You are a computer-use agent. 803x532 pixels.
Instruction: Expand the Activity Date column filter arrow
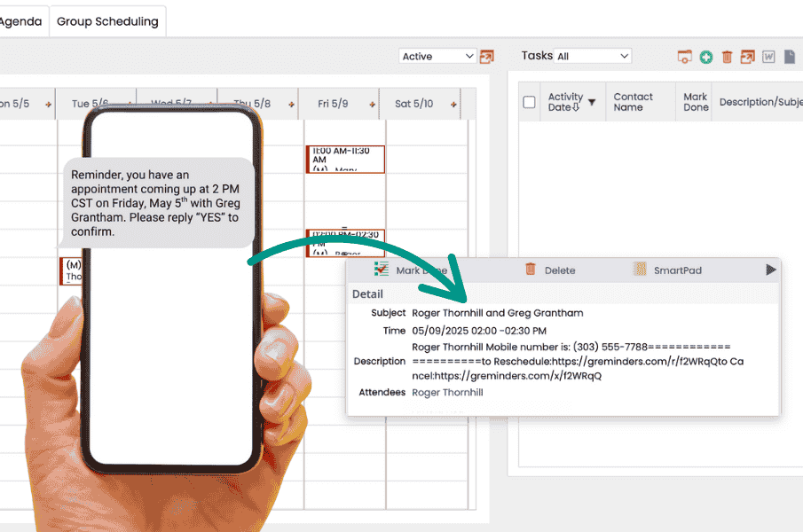tap(592, 102)
